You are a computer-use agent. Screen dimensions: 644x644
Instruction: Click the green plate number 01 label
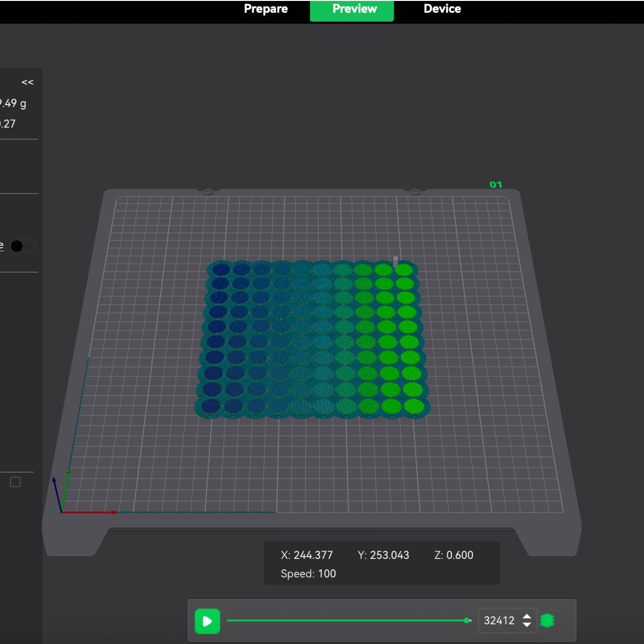[x=496, y=185]
